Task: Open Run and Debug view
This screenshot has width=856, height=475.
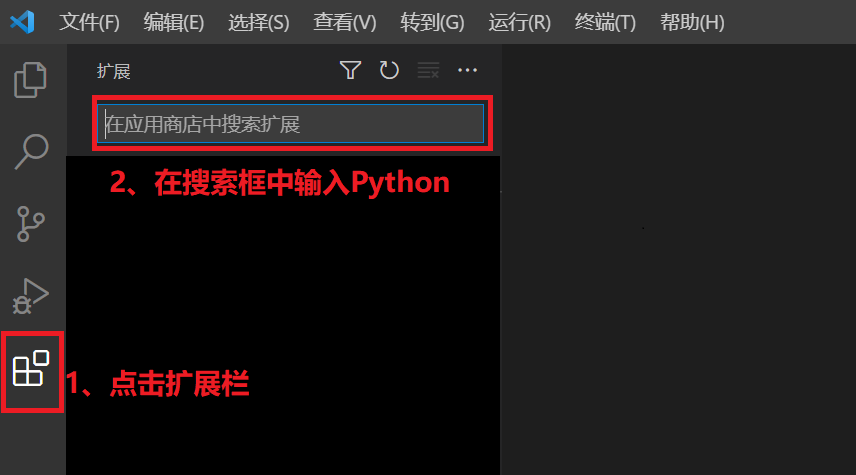Action: (x=31, y=296)
